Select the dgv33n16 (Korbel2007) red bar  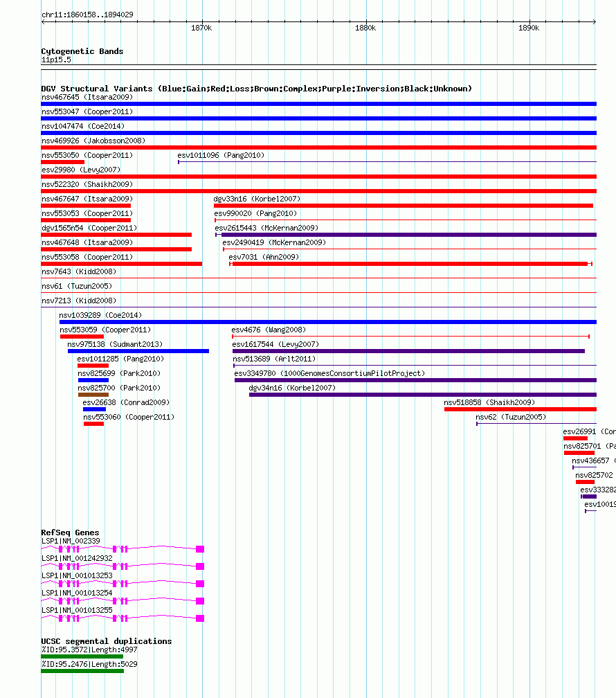tap(404, 206)
